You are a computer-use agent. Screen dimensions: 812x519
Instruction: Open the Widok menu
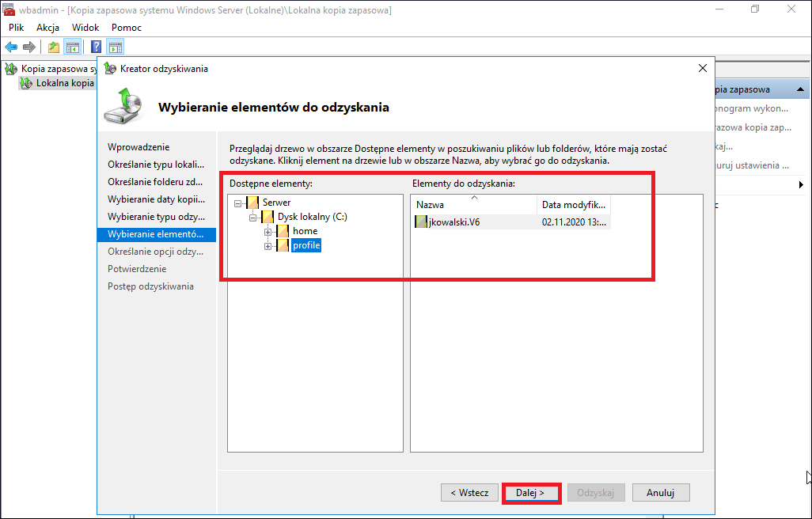click(x=85, y=28)
